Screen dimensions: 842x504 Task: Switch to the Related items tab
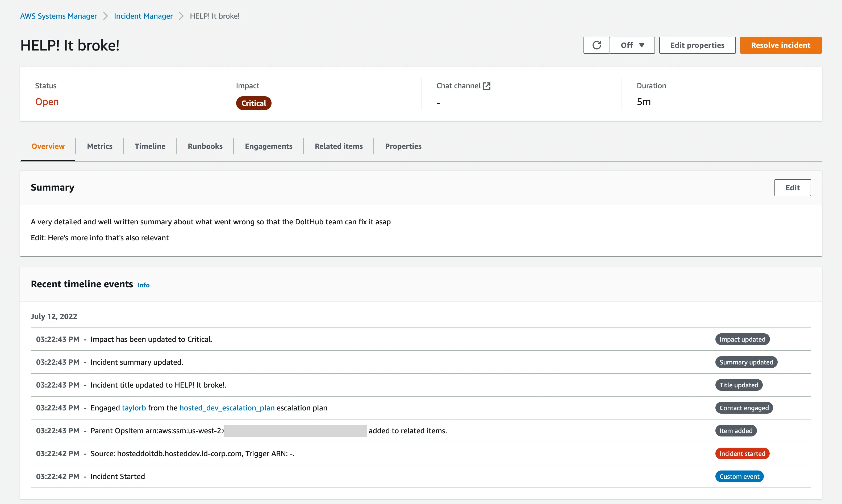[339, 146]
